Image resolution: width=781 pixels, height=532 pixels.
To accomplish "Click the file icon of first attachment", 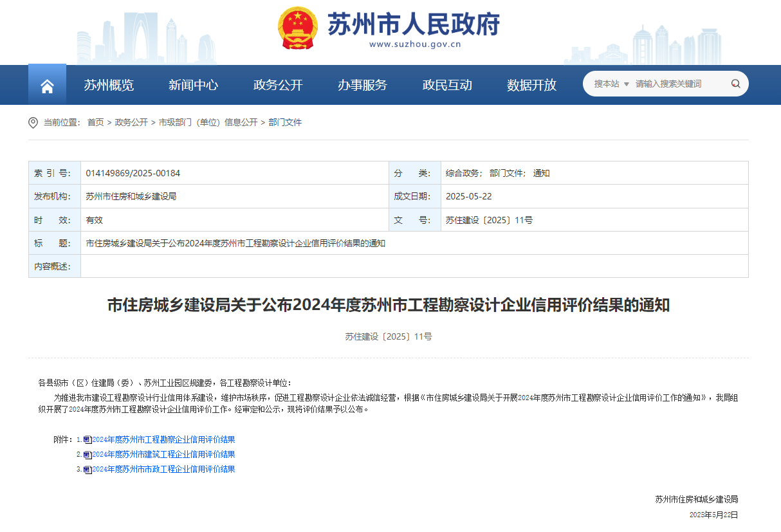I will tap(87, 440).
